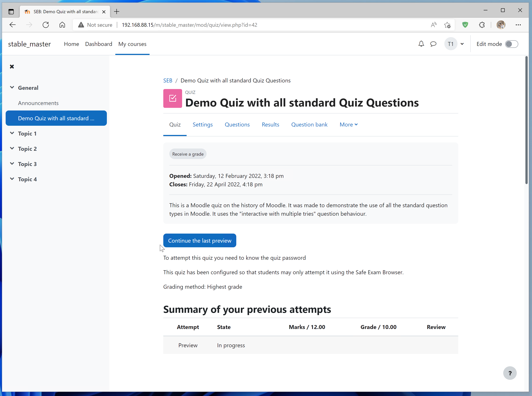Viewport: 532px width, 396px height.
Task: Open Dashboard in top navigation
Action: click(x=98, y=44)
